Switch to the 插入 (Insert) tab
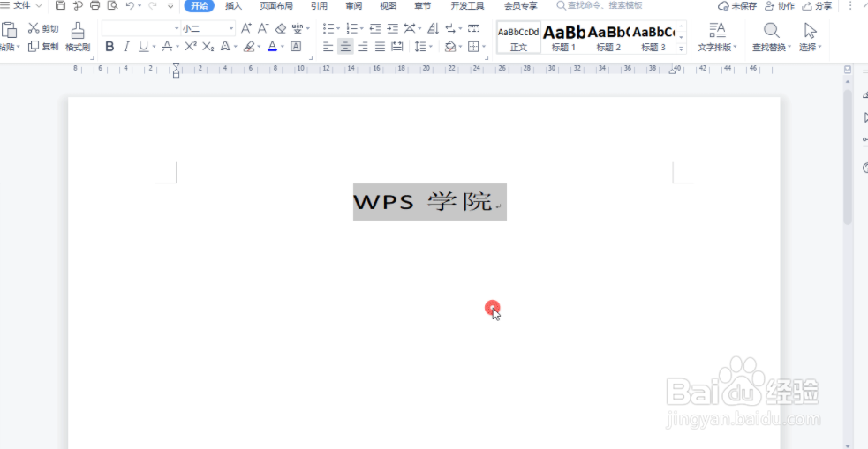868x449 pixels. point(234,6)
